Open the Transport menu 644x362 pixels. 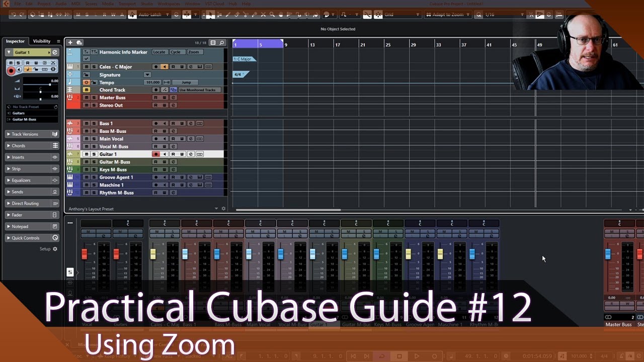point(126,4)
